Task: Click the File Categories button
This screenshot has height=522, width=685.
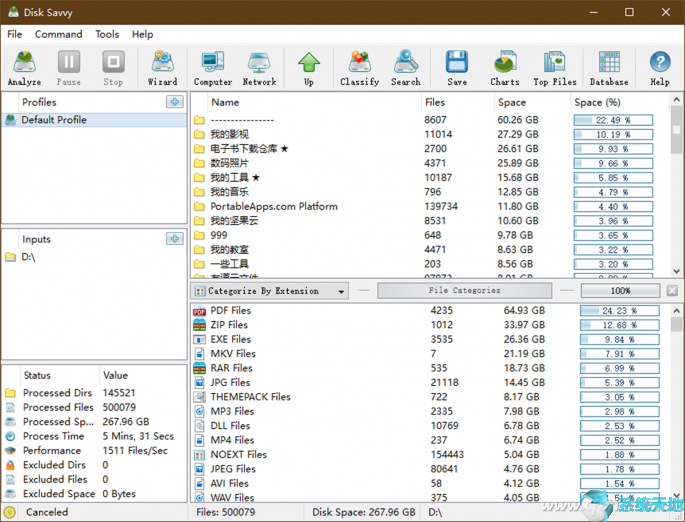Action: [x=464, y=290]
